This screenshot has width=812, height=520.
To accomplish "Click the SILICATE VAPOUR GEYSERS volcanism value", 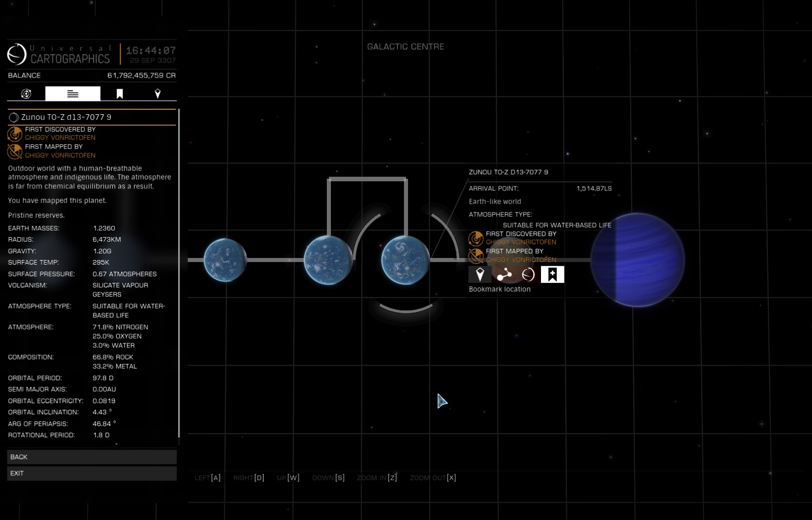I will (x=120, y=290).
